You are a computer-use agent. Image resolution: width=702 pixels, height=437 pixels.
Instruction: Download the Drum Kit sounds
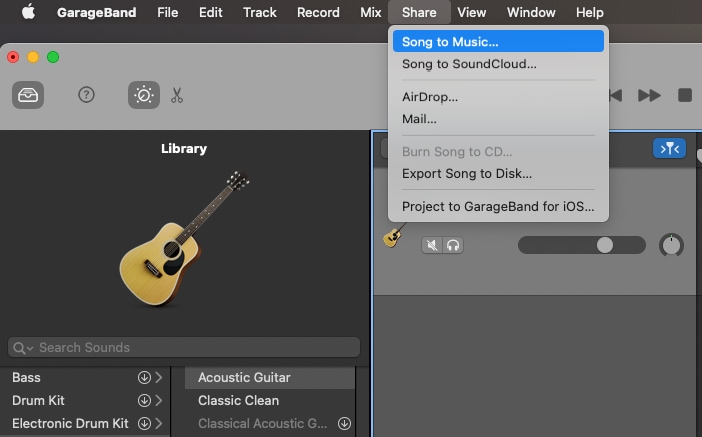point(144,400)
